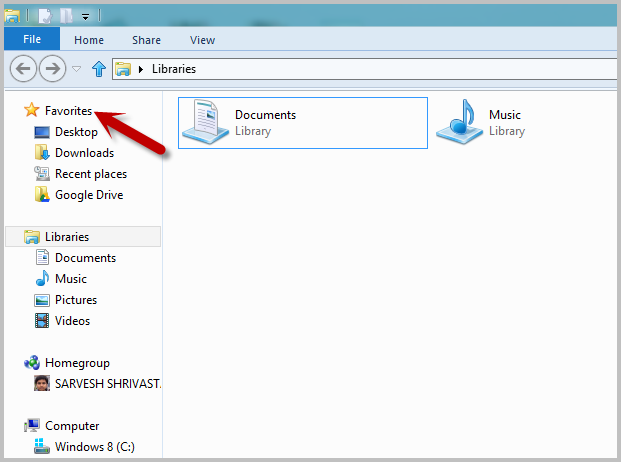This screenshot has height=462, width=621.
Task: Click the Up one level arrow
Action: 99,69
